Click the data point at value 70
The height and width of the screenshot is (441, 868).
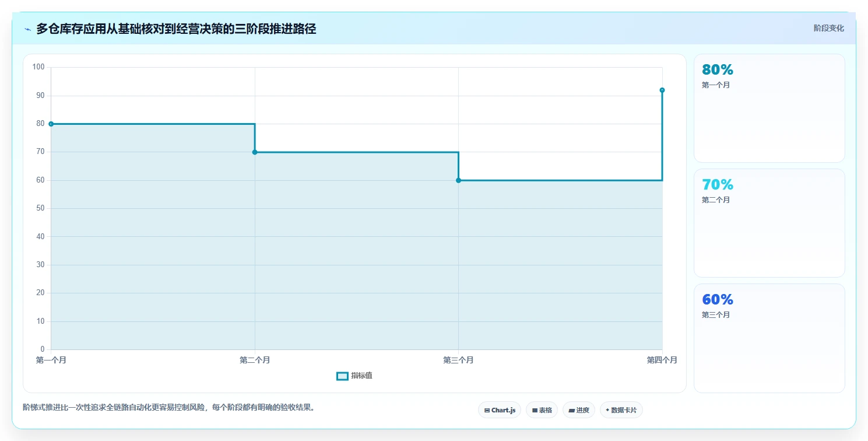pos(255,152)
